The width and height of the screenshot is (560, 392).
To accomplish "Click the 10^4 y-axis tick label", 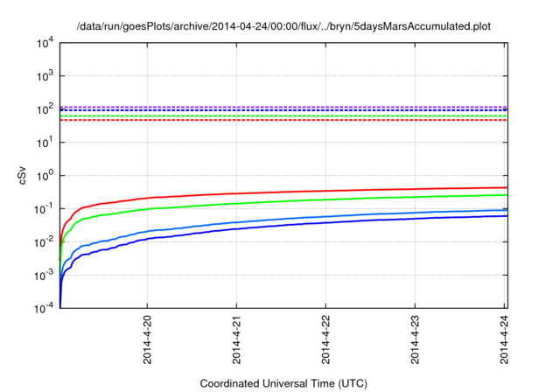I will click(45, 43).
